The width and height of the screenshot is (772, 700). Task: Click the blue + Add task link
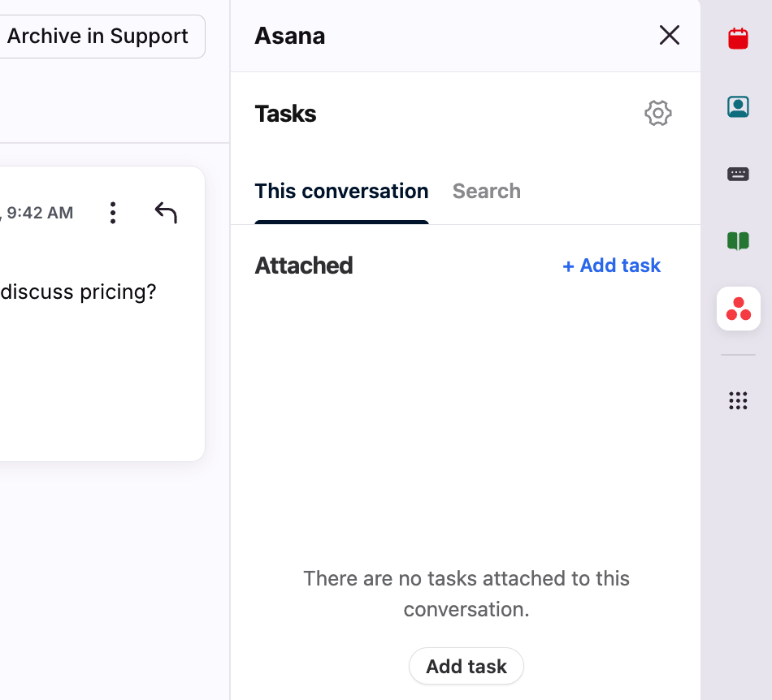point(611,266)
